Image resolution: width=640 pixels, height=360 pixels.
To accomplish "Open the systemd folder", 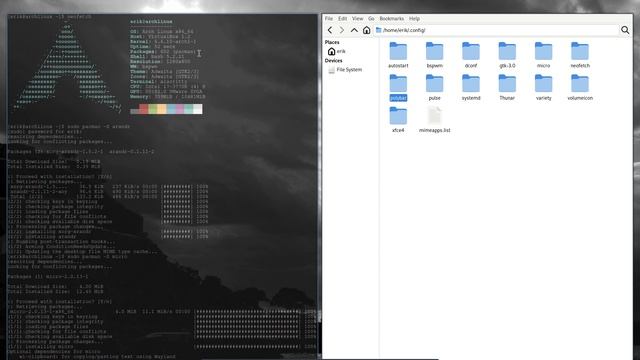I will pyautogui.click(x=471, y=87).
